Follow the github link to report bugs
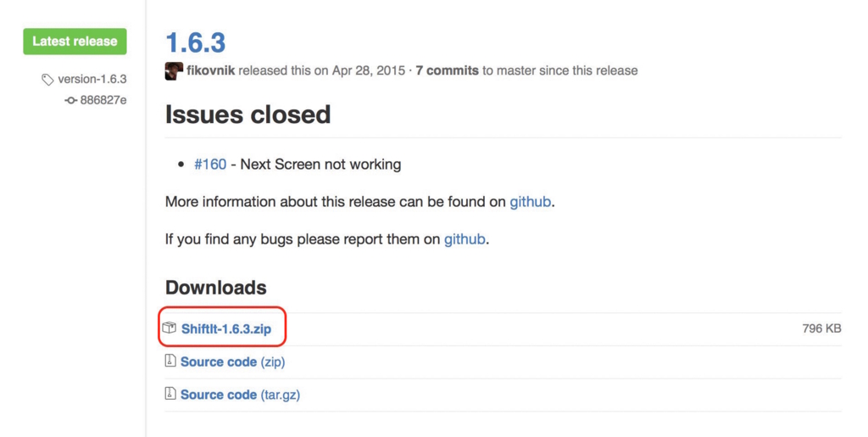 465,240
